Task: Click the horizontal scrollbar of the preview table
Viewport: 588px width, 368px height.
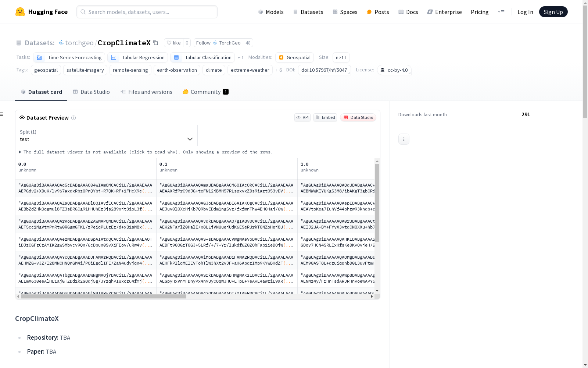Action: pos(104,296)
